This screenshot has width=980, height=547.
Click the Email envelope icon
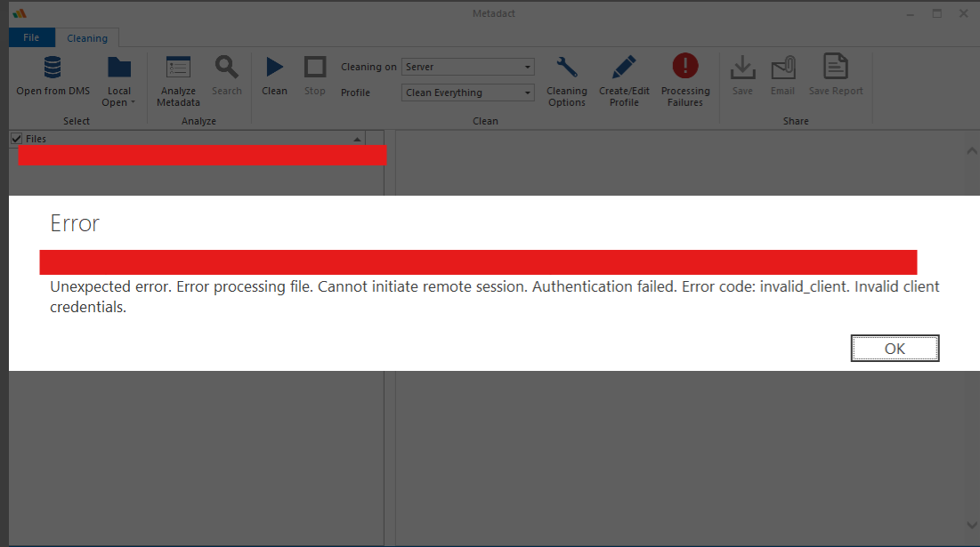tap(782, 68)
